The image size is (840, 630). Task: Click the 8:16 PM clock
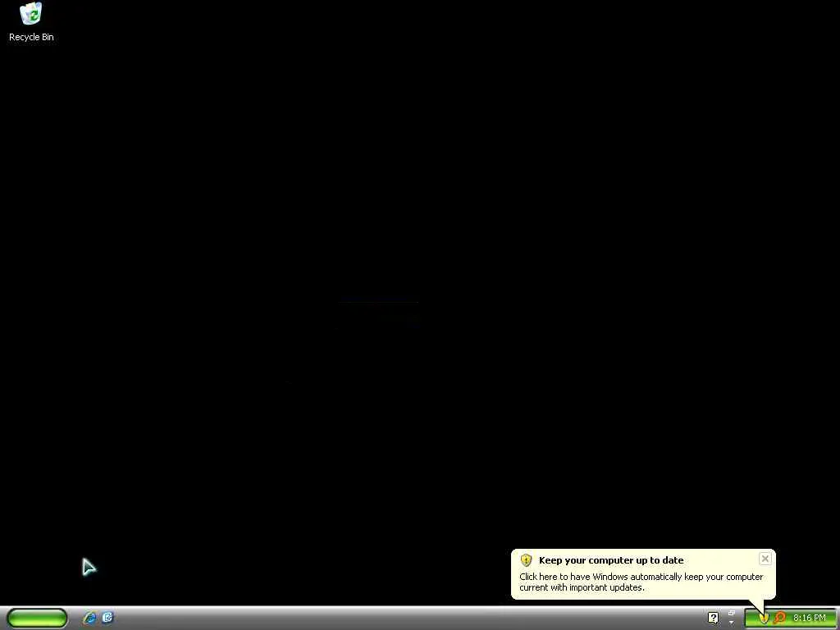click(810, 618)
